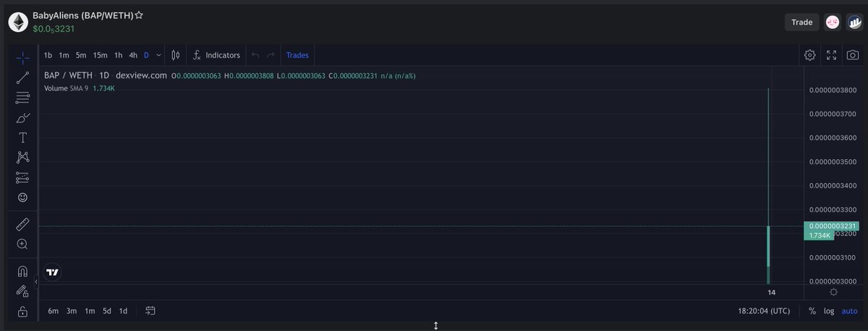Click the redo arrow

271,55
